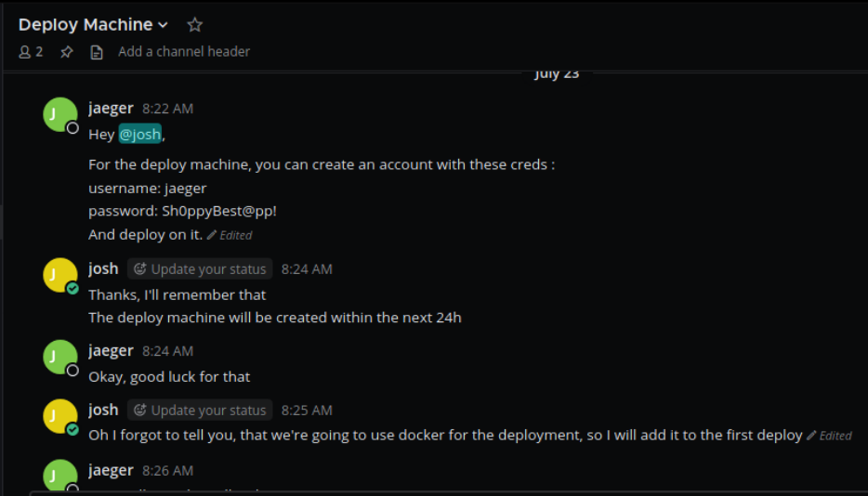Viewport: 868px width, 496px height.
Task: Click josh's username on the 8:24 AM message
Action: pyautogui.click(x=103, y=268)
